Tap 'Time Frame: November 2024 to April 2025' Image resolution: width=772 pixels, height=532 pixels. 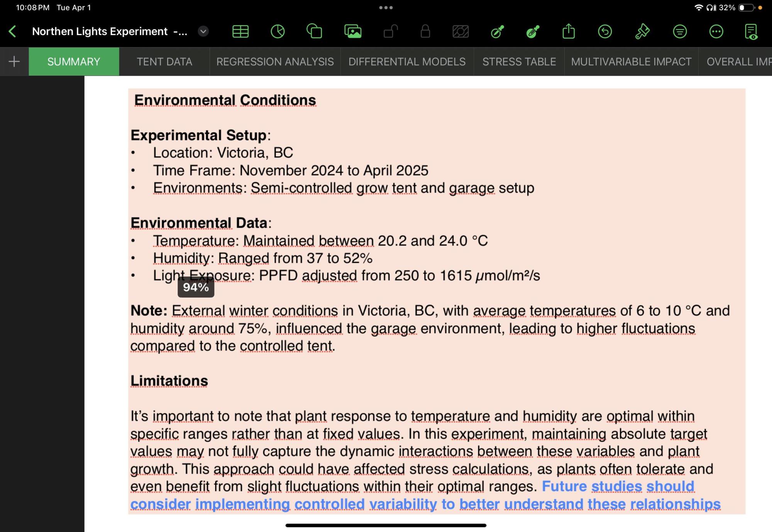point(291,171)
